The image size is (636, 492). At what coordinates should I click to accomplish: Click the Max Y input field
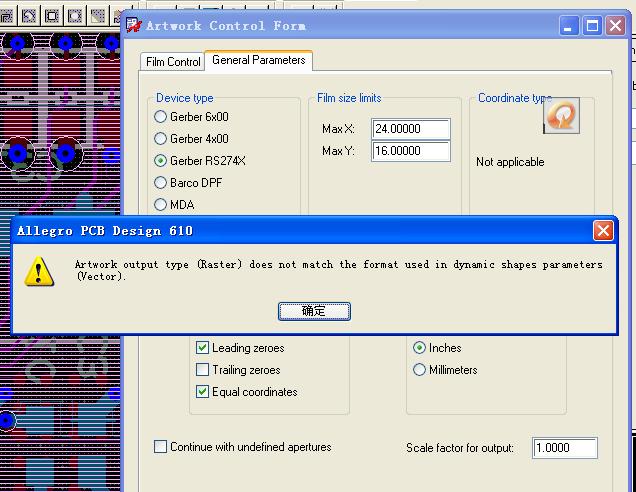pyautogui.click(x=410, y=151)
